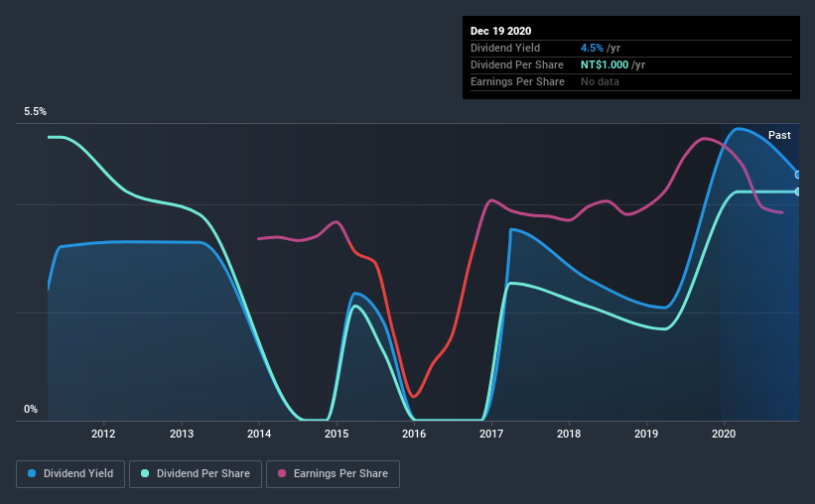Click the 0% y-axis label

point(31,410)
